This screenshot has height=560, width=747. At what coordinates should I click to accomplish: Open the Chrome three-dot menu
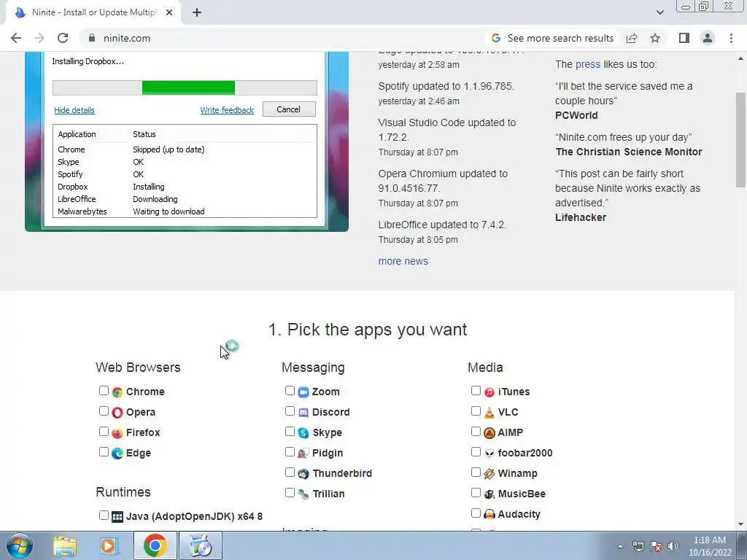[731, 38]
